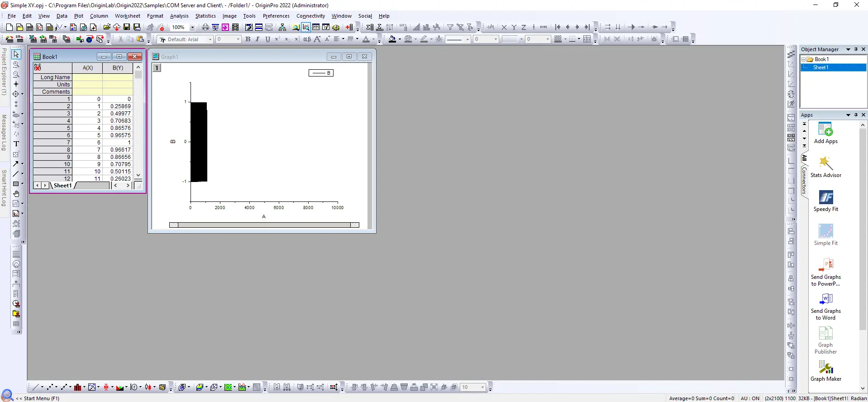Image resolution: width=868 pixels, height=402 pixels.
Task: Open the Connectors side tab
Action: click(804, 180)
